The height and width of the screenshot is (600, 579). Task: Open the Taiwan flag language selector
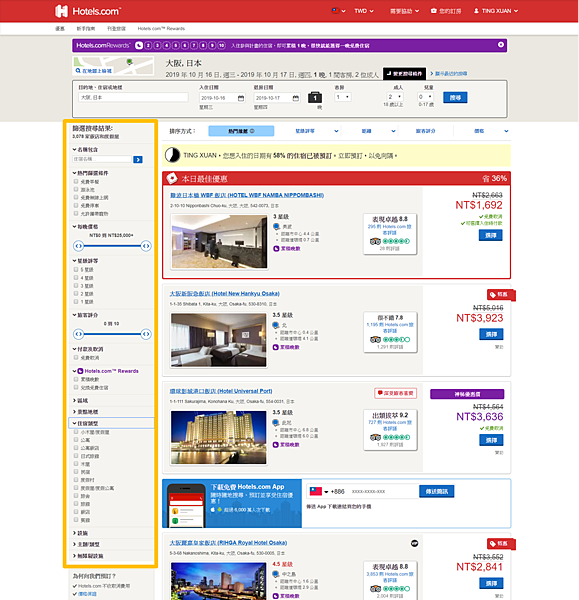(x=338, y=11)
